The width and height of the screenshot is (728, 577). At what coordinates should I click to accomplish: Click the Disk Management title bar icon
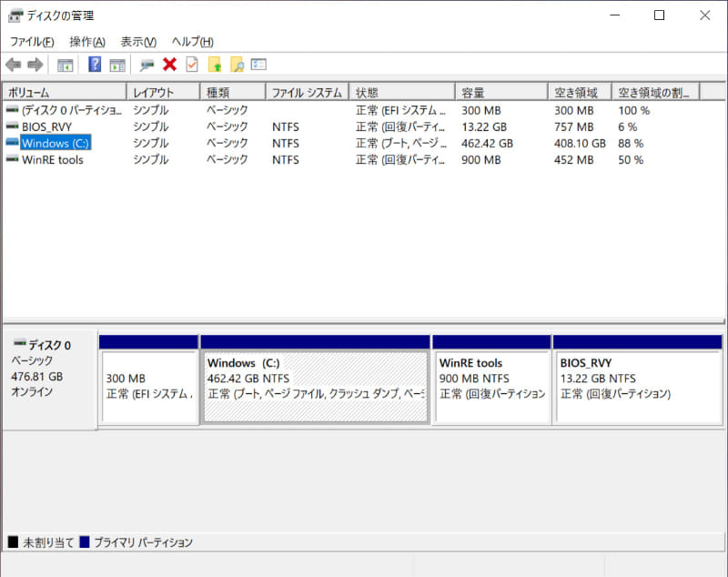click(x=15, y=15)
